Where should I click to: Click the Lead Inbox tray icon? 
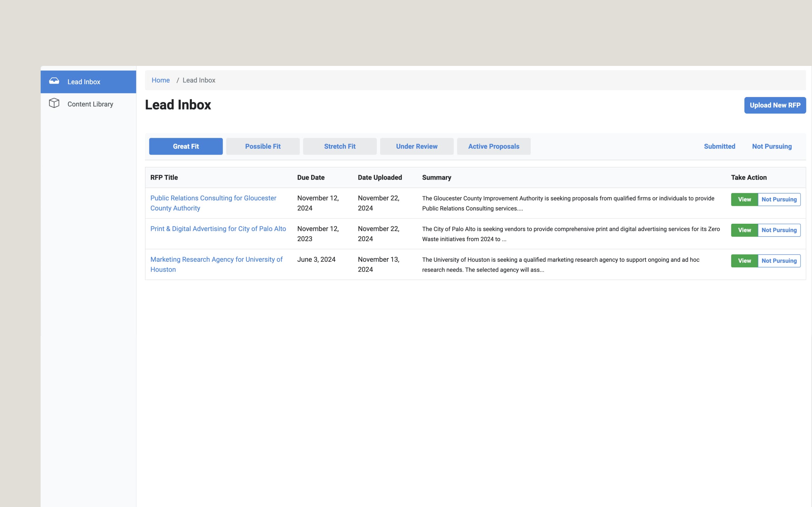(54, 81)
